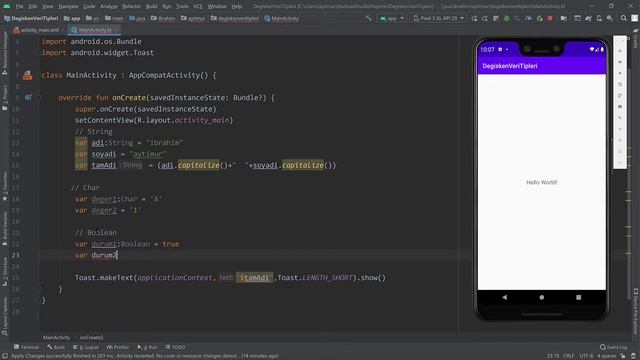This screenshot has width=640, height=360.
Task: Click degiskenveritipleri package in navigation bar
Action: point(235,18)
